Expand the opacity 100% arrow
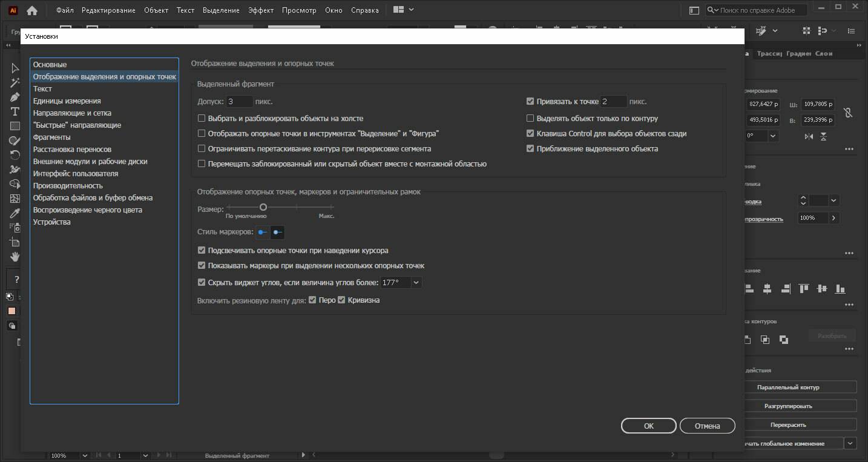This screenshot has width=868, height=462. point(833,218)
